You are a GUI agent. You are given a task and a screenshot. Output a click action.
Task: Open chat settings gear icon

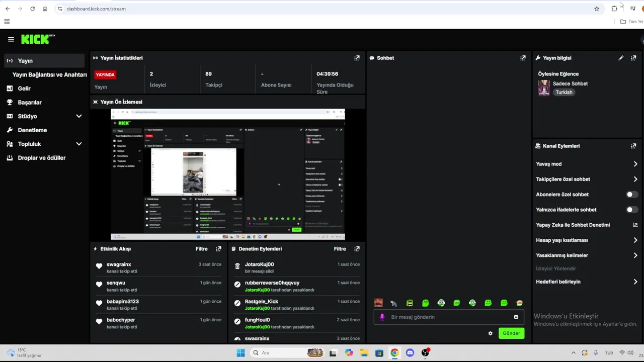pyautogui.click(x=491, y=333)
